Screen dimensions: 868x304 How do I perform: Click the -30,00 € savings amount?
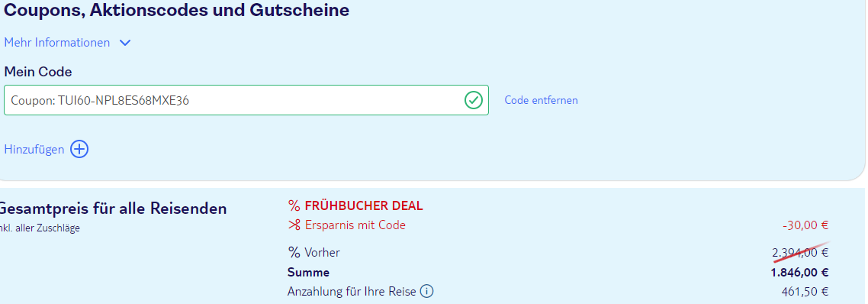(805, 225)
